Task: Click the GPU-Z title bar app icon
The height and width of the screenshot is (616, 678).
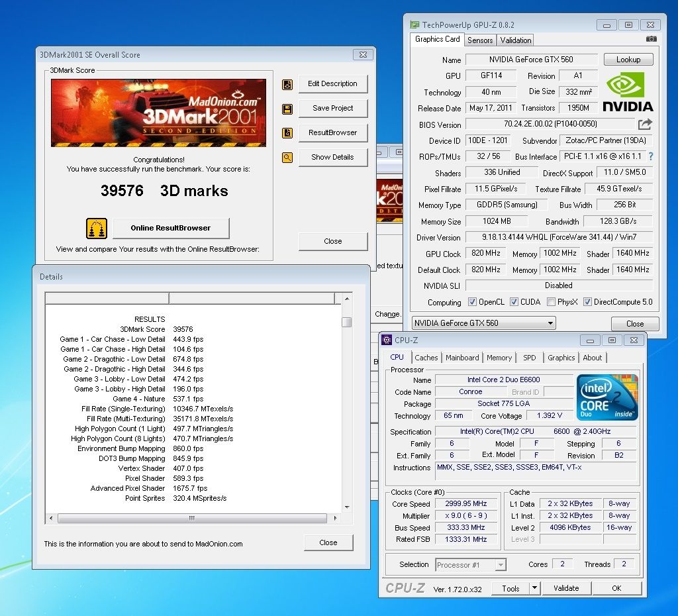Action: point(414,25)
